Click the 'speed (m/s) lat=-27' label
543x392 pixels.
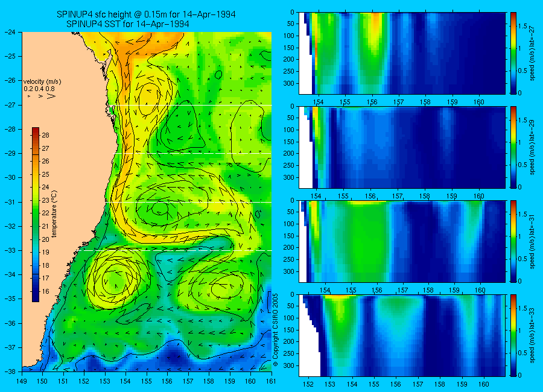532,54
